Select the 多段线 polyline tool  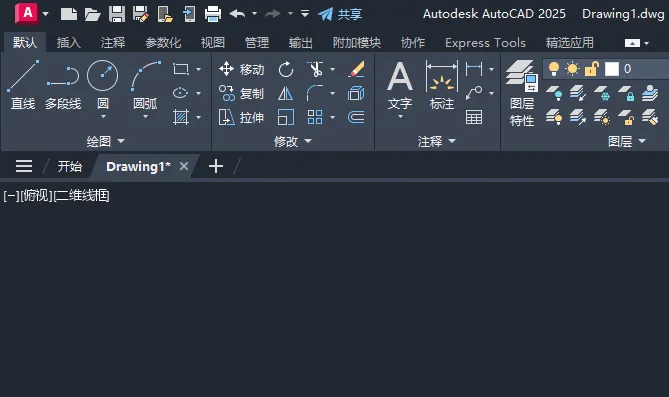pyautogui.click(x=63, y=85)
